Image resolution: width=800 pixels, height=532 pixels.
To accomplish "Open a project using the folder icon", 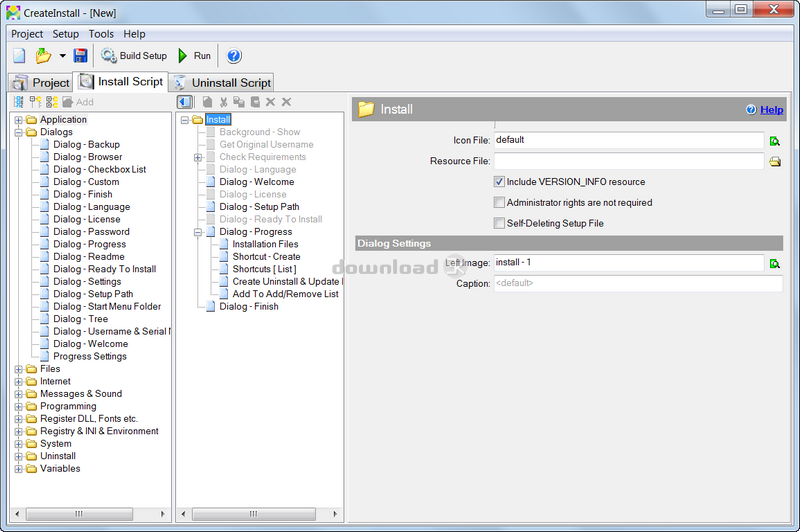I will click(43, 56).
